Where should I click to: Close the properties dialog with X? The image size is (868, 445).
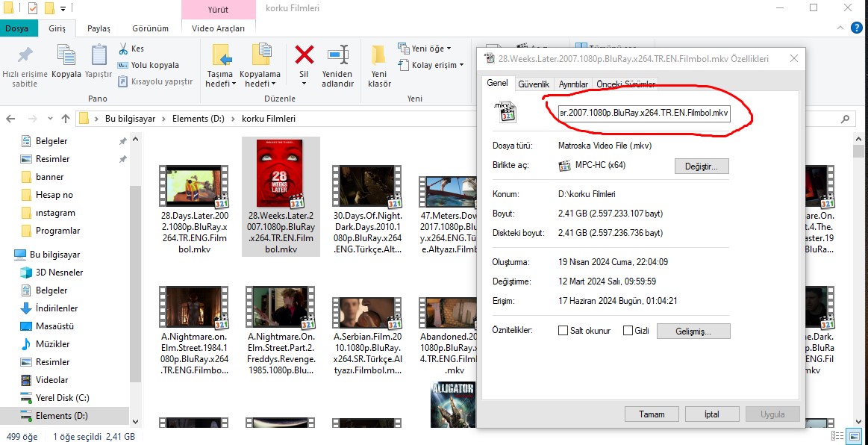coord(793,59)
